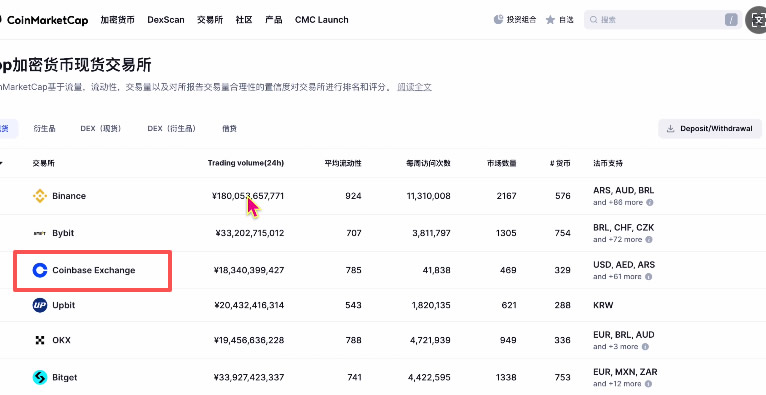766x395 pixels.
Task: Open the watchlist star icon
Action: [550, 20]
